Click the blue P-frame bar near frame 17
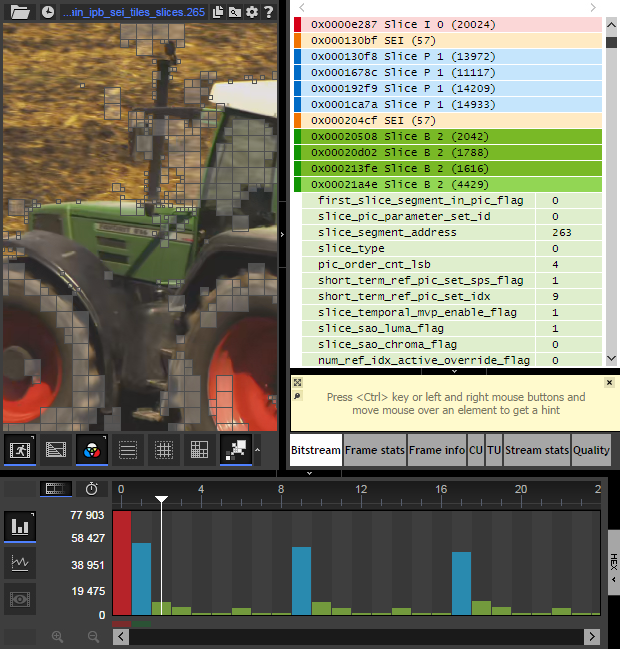This screenshot has width=620, height=649. point(461,583)
